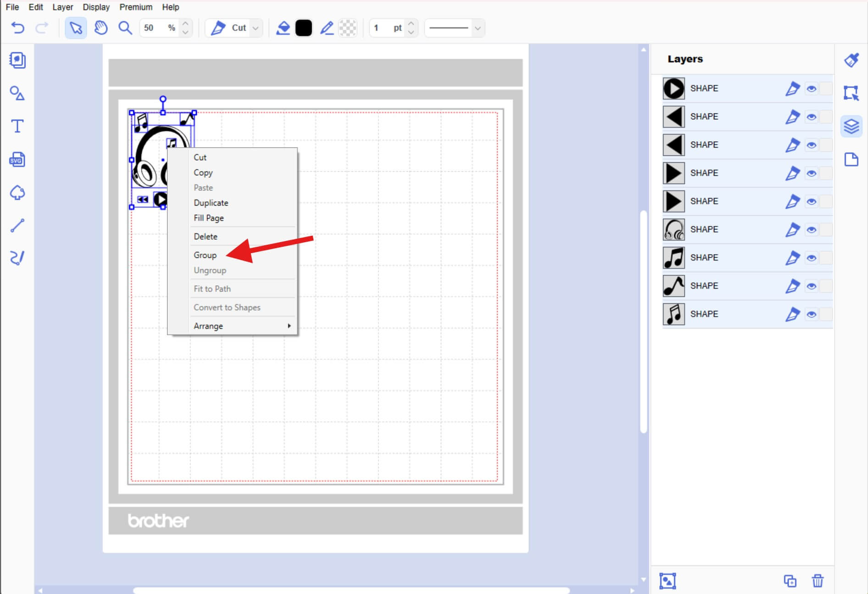Select the freehand path drawing tool
Screen dimensions: 868x594
click(x=17, y=258)
